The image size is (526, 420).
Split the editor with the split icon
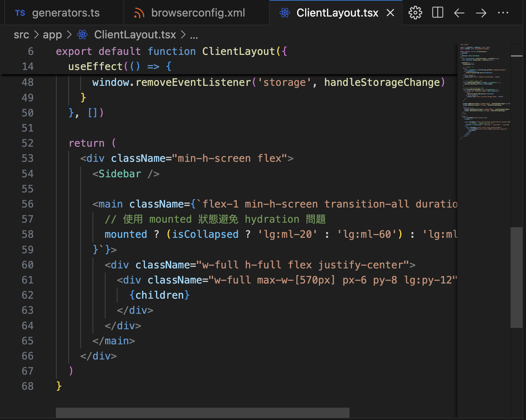coord(437,13)
